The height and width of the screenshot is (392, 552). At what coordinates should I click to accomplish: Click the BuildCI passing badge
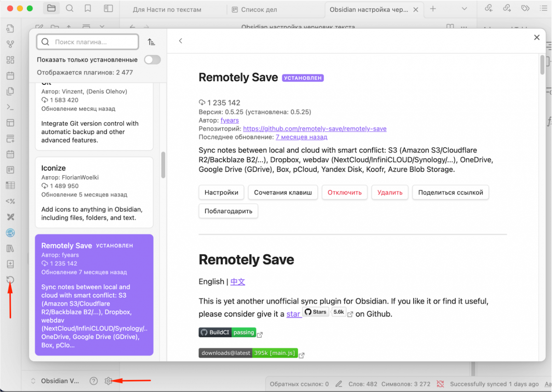tap(227, 332)
